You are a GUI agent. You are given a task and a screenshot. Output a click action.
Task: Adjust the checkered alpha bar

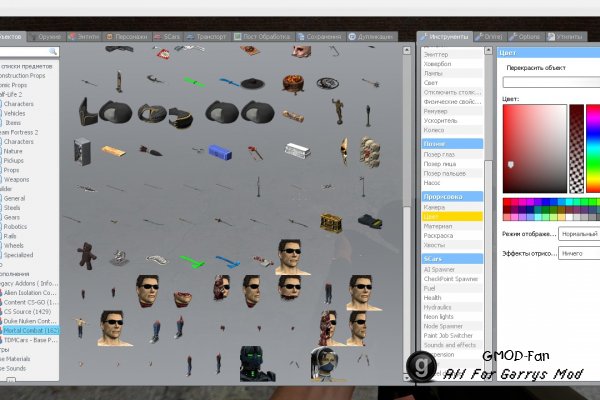point(576,149)
